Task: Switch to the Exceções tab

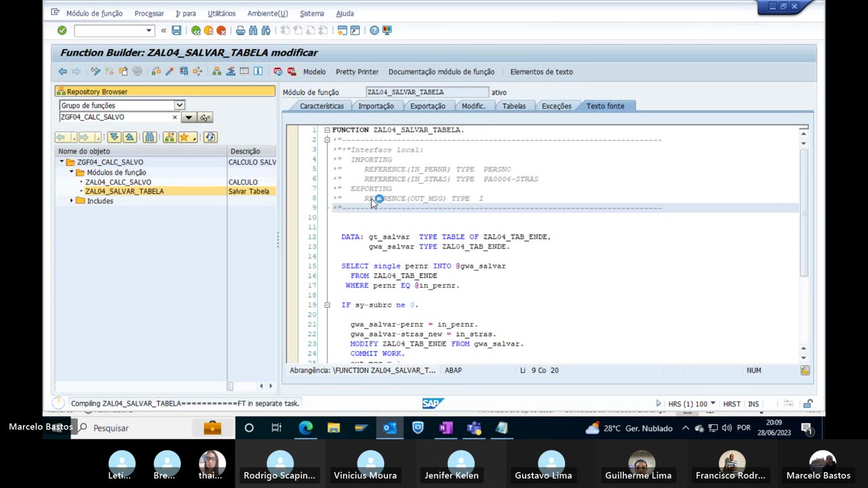Action: coord(556,106)
